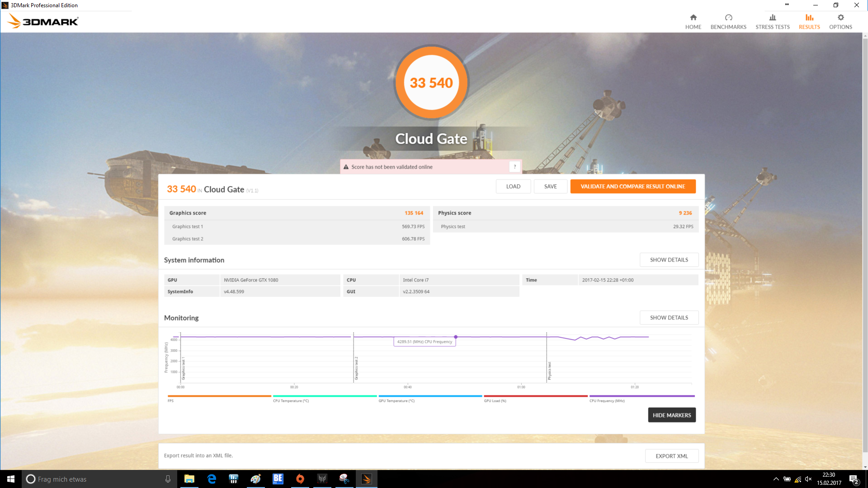Click the Physics score value 9 236
Image resolution: width=868 pixels, height=488 pixels.
point(685,213)
